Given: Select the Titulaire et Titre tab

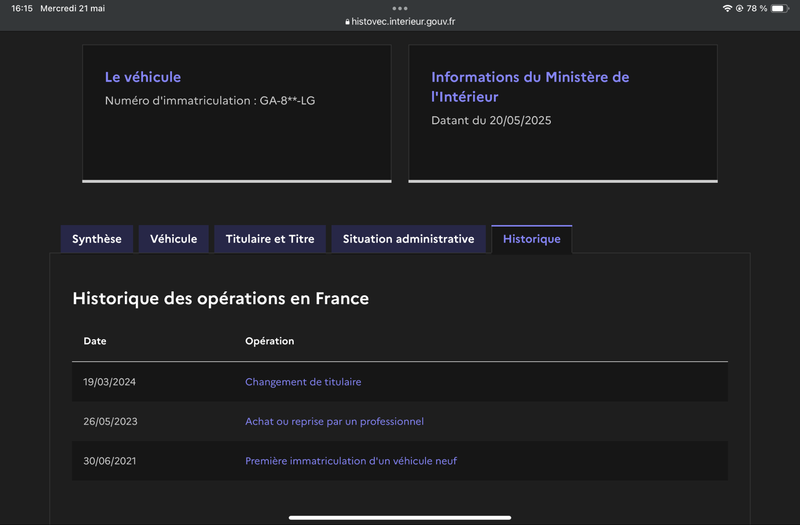Looking at the screenshot, I should click(x=270, y=239).
